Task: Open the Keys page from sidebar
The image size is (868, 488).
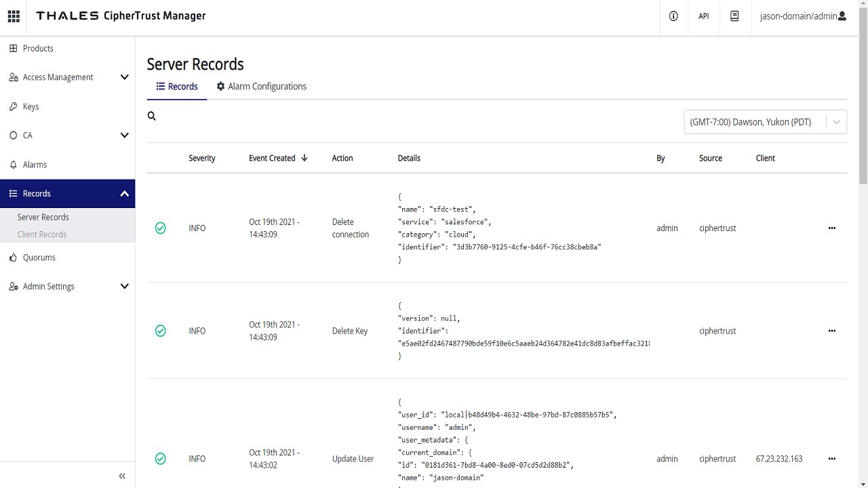Action: pos(31,106)
